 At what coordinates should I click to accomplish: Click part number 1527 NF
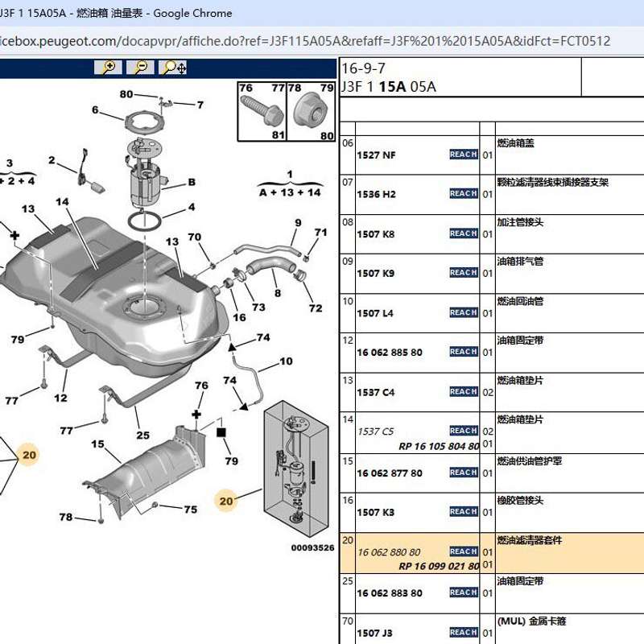[x=376, y=155]
